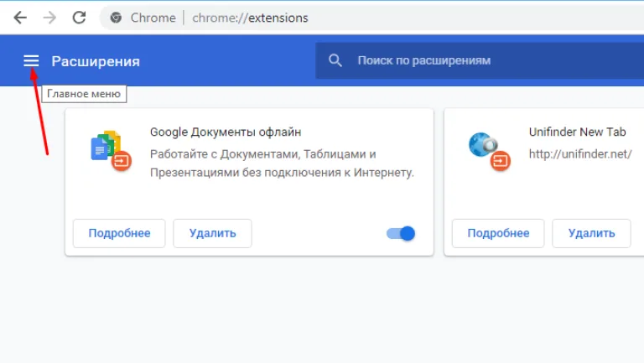This screenshot has width=644, height=363.
Task: Reload the page with the refresh icon
Action: [80, 18]
